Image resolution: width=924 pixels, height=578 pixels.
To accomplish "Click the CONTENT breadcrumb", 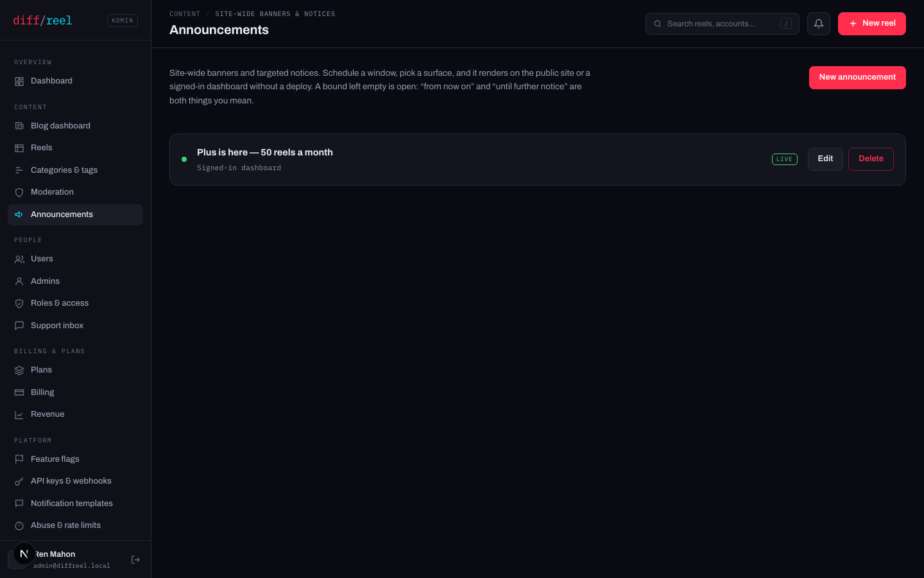I will (185, 14).
